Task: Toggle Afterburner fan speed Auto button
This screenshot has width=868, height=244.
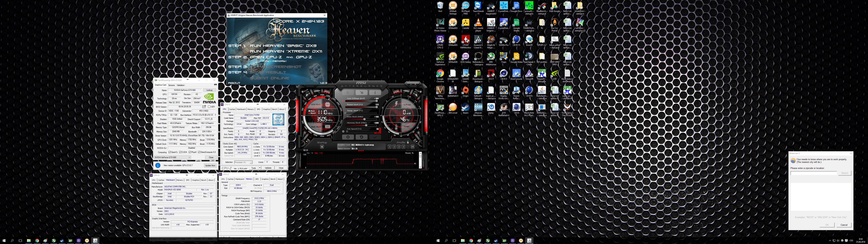Action: tap(378, 133)
